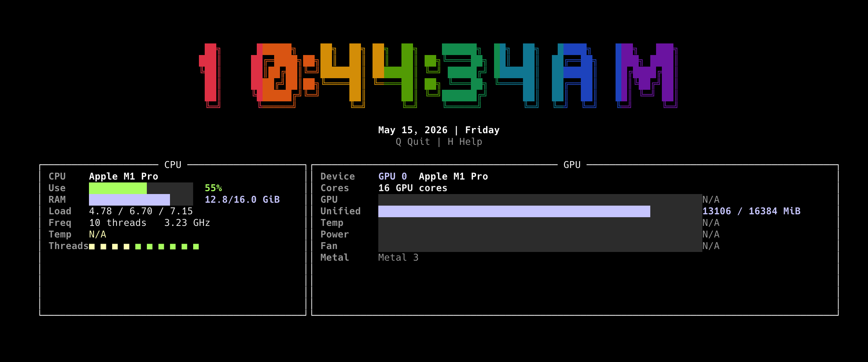
Task: Click the yellow N/A CPU Temp value
Action: pyautogui.click(x=98, y=234)
